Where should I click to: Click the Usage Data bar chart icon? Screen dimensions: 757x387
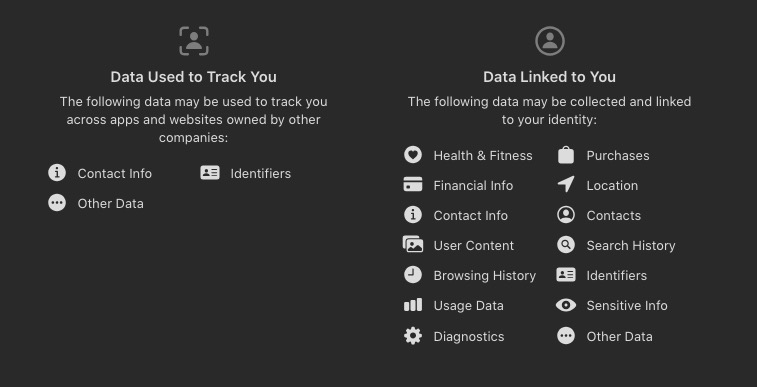pos(413,305)
